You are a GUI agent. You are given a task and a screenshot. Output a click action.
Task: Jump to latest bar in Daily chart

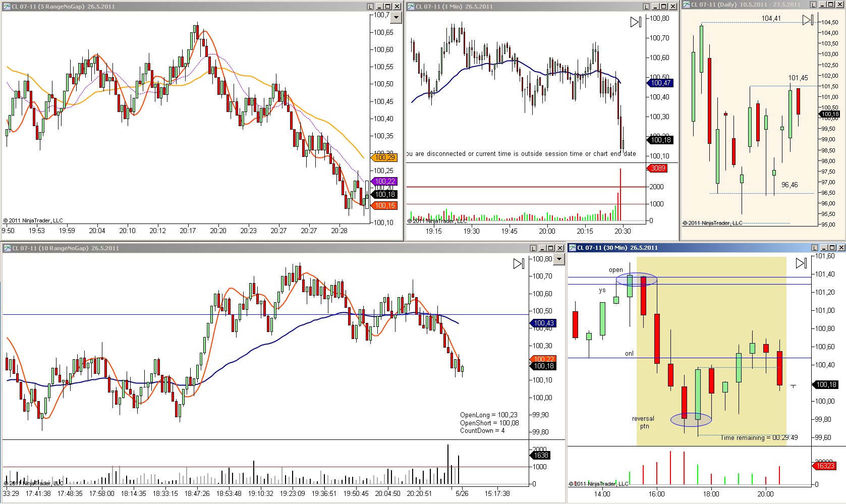808,20
